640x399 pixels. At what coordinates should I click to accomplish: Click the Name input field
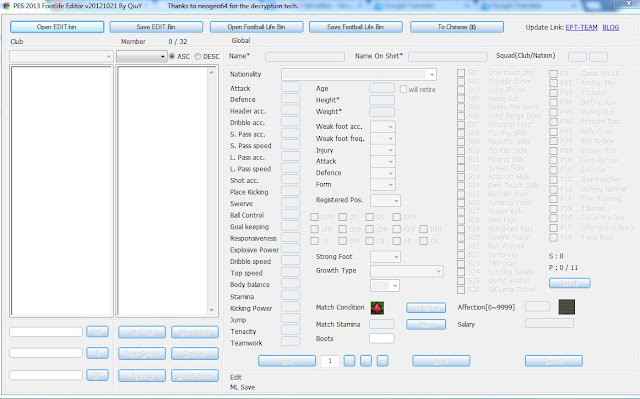tap(305, 57)
